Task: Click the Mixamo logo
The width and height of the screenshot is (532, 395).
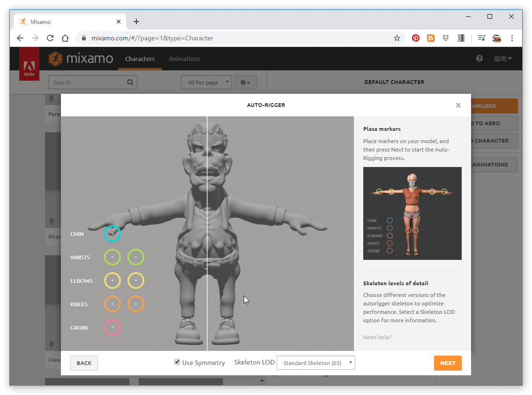Action: (81, 59)
